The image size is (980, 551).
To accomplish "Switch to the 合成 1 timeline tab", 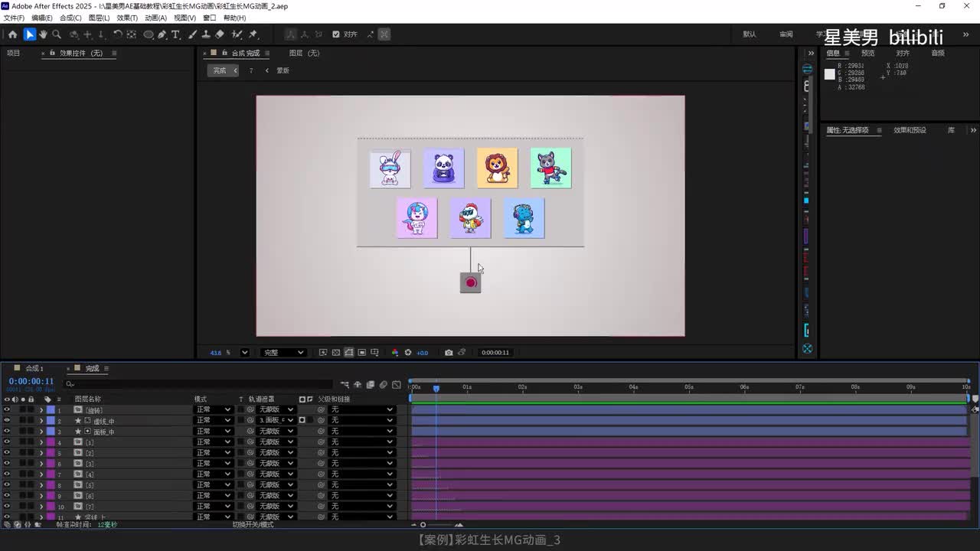I will 34,369.
